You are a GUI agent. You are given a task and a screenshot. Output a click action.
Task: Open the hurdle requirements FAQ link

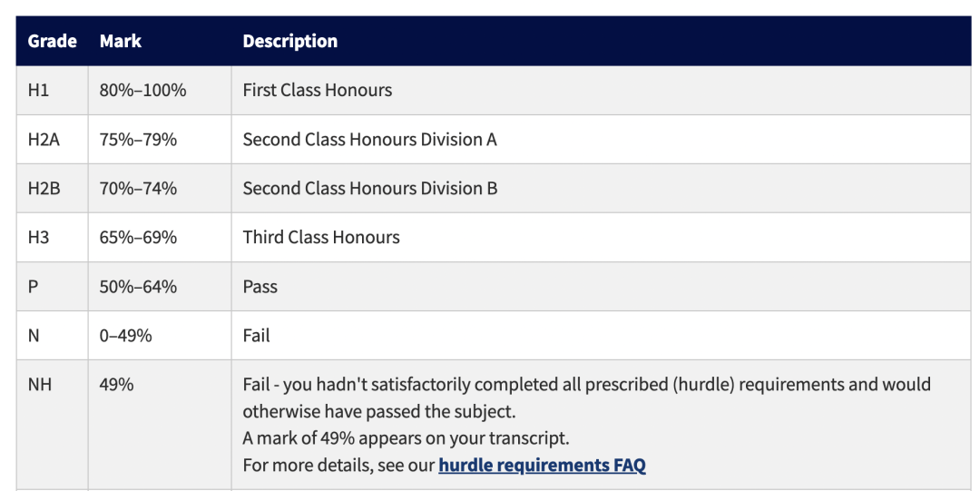coord(542,466)
